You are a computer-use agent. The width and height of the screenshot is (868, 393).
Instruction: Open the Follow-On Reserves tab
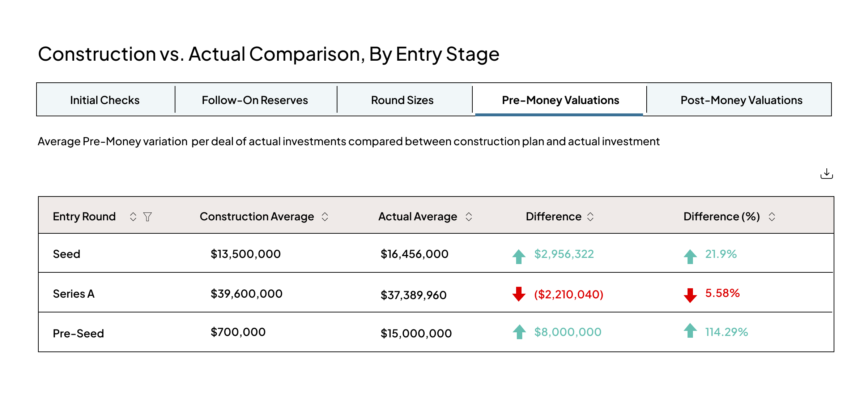click(255, 100)
